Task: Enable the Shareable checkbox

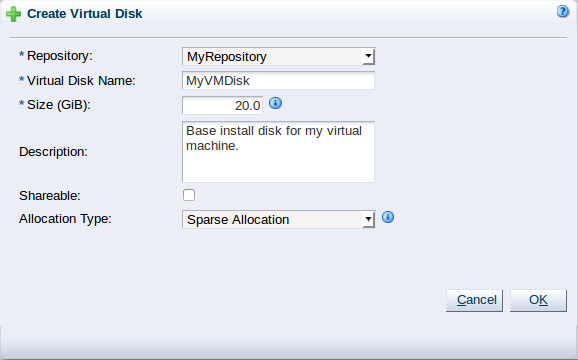Action: (x=189, y=195)
